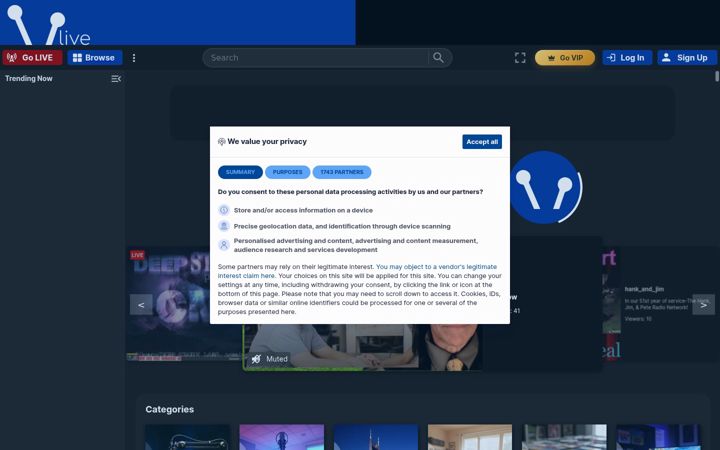Click the object to vendor's legitimate interest link
Viewport: 720px width, 450px height.
click(x=357, y=271)
